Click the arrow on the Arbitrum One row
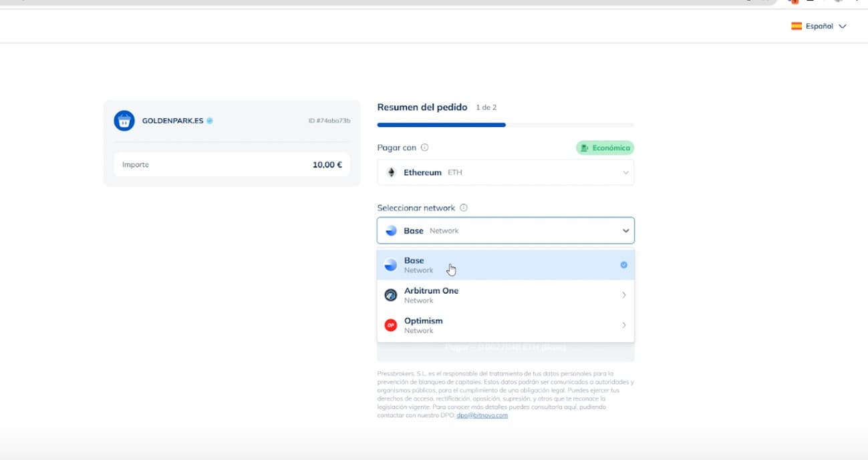The image size is (868, 460). [623, 295]
